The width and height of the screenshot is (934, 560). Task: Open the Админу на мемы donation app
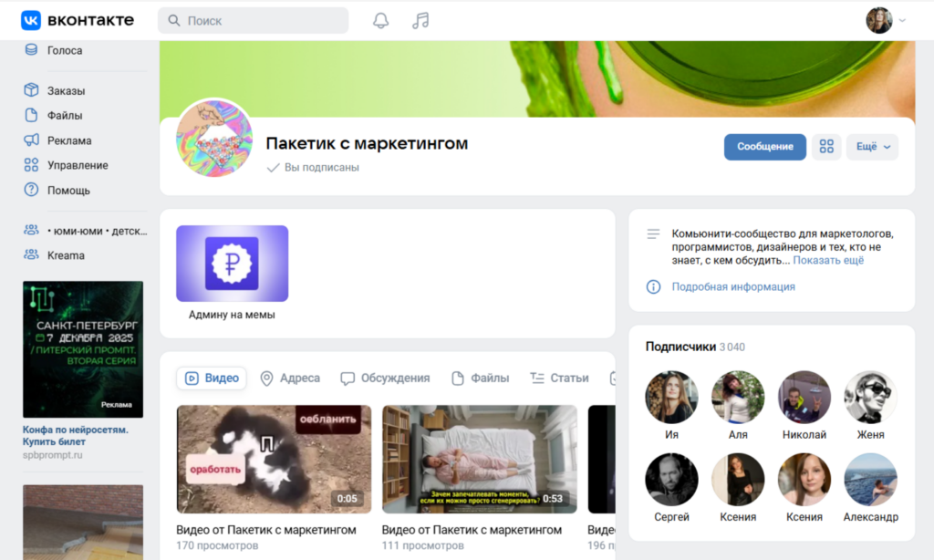click(232, 263)
